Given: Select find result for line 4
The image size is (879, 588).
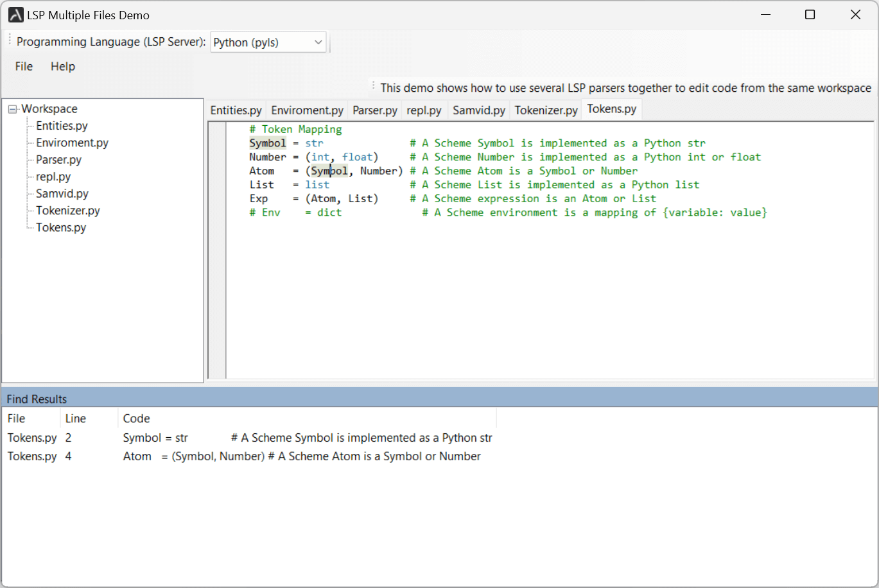Looking at the screenshot, I should coord(250,456).
